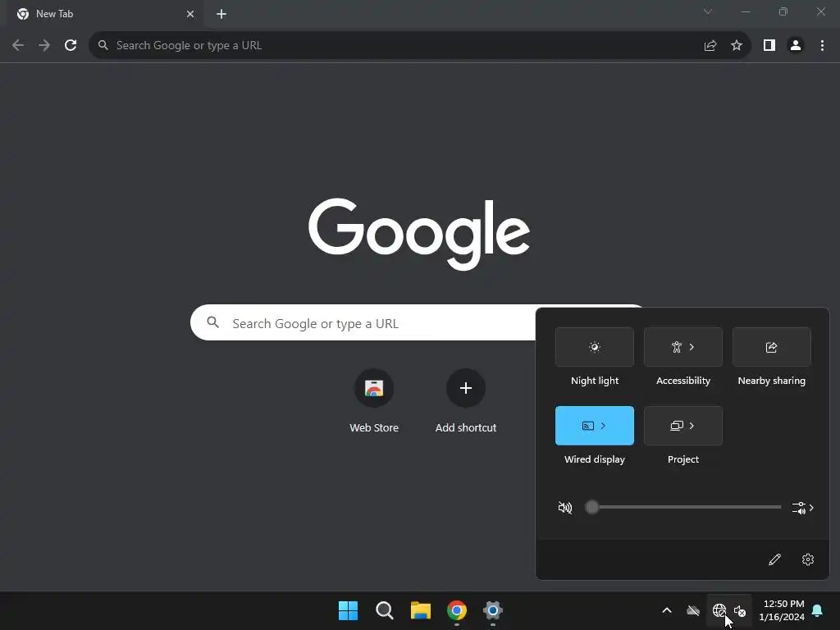Bookmark this tab with the star icon
The image size is (840, 630).
point(737,46)
